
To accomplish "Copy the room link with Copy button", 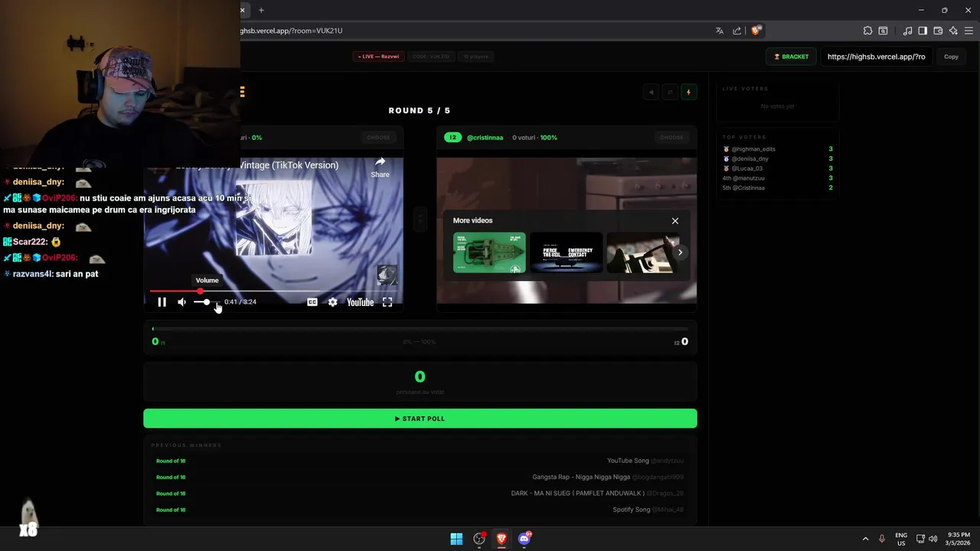I will pyautogui.click(x=951, y=57).
